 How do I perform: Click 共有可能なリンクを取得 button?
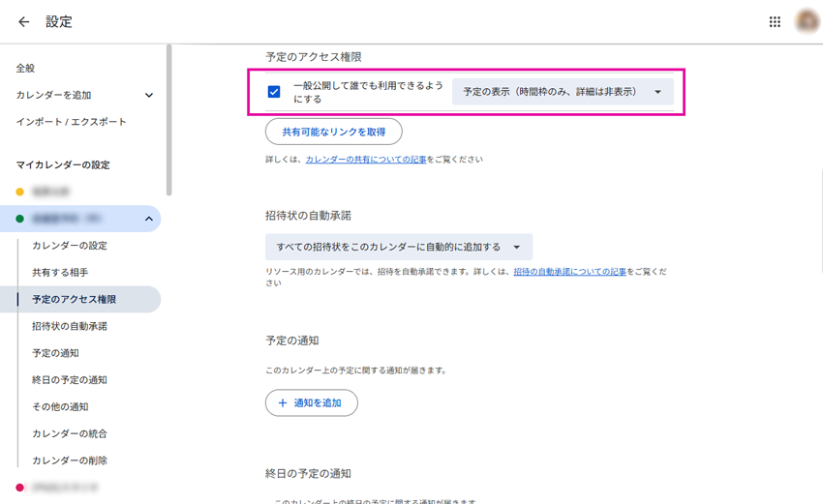(x=333, y=132)
